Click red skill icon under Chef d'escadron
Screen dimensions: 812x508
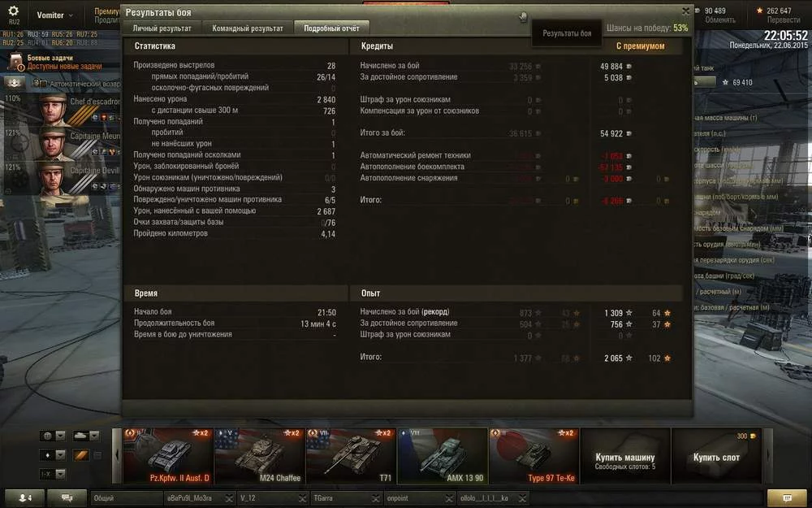103,118
